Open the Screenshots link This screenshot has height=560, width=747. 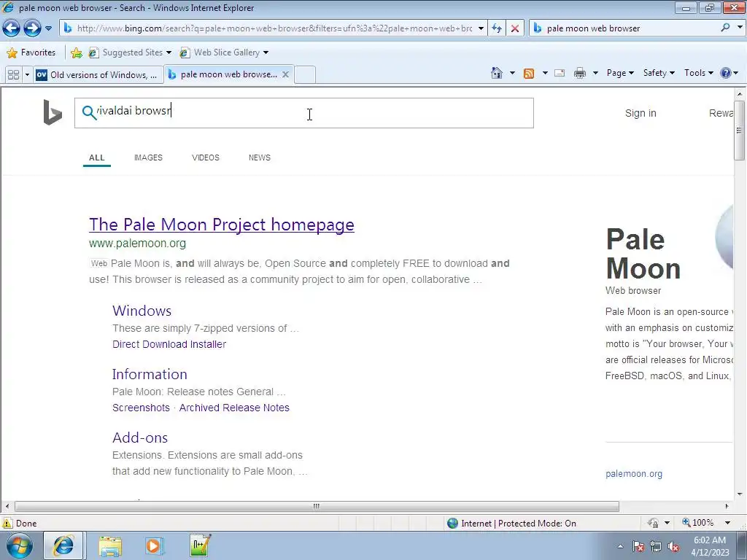(x=141, y=408)
